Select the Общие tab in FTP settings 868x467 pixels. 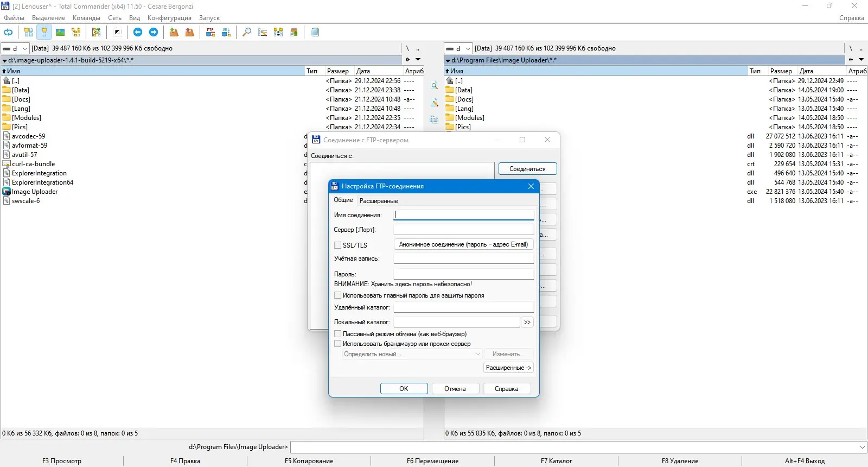pos(343,200)
